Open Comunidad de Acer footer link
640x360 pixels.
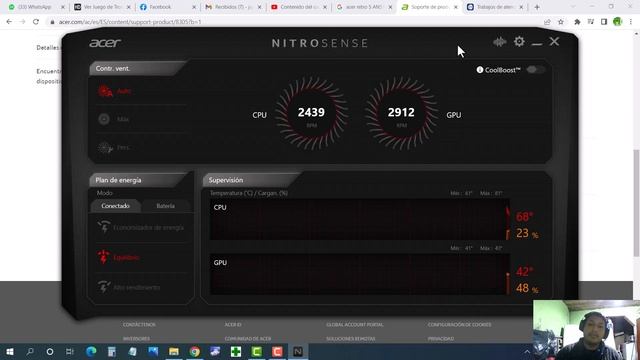[x=248, y=339]
